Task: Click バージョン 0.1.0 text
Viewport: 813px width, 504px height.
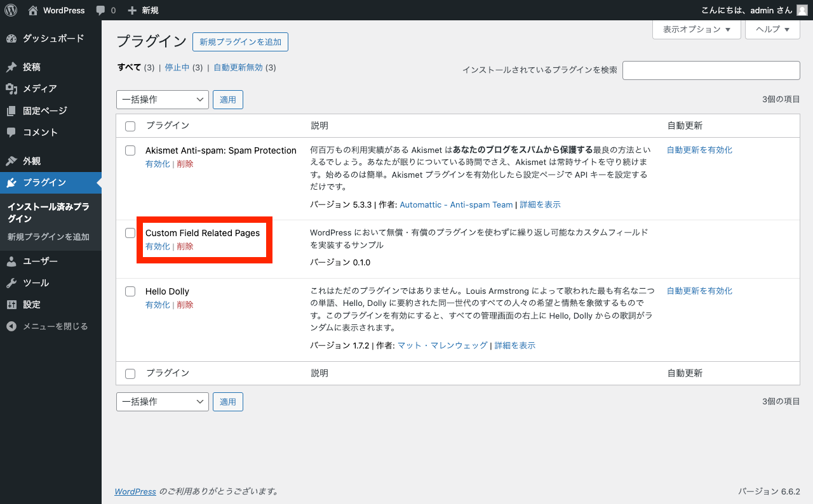Action: [340, 263]
